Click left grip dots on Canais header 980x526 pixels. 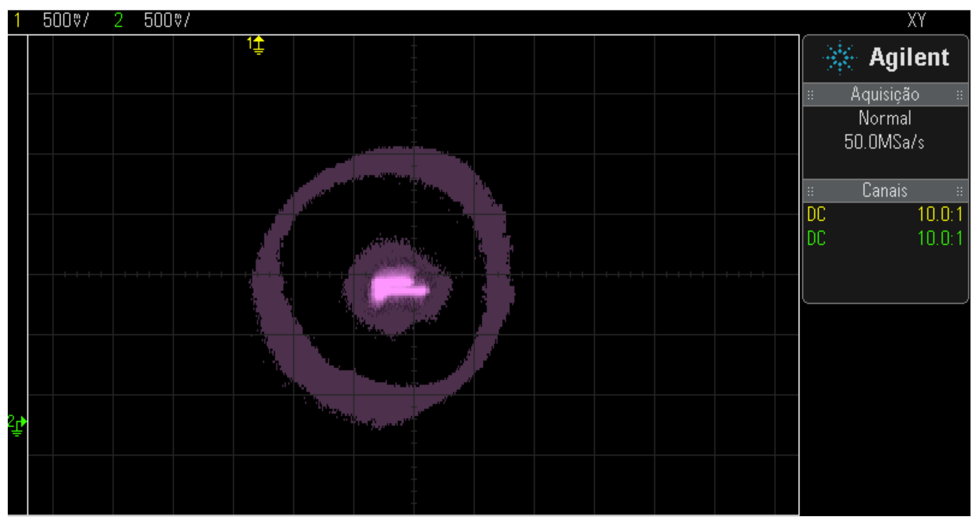810,191
